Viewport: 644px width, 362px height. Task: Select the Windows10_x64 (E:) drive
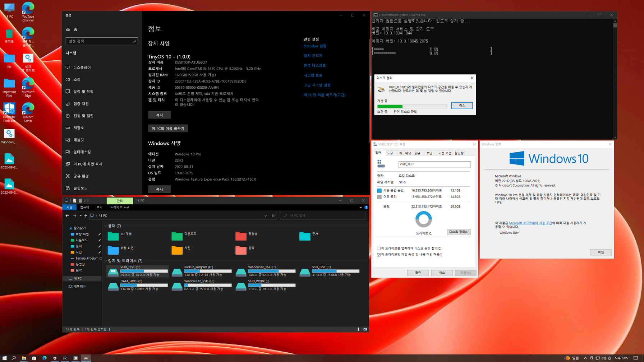tap(266, 271)
